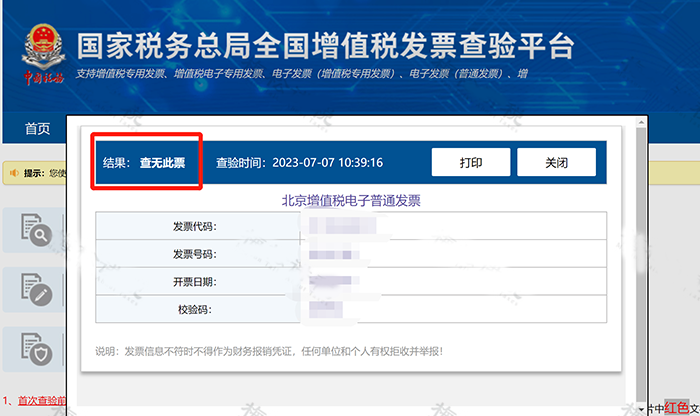The height and width of the screenshot is (416, 700).
Task: Click the 国家税务总局全国增值税发票查验平台 heading
Action: tap(325, 46)
